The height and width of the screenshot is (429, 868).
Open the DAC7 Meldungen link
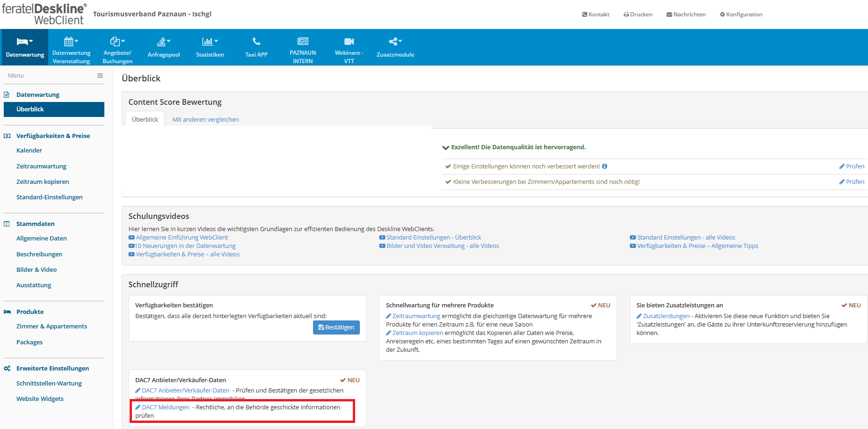(165, 407)
